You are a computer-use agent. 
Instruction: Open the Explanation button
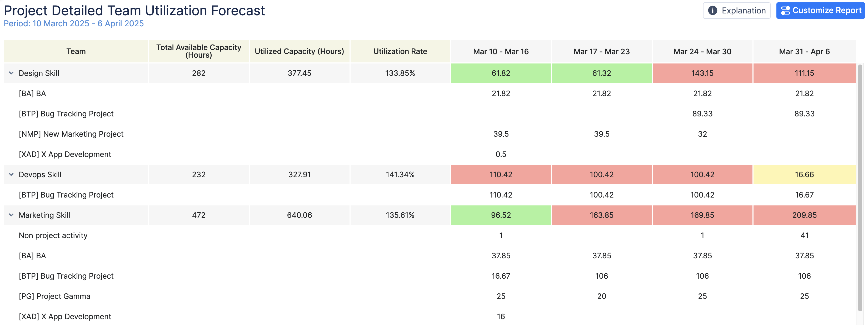click(x=736, y=11)
